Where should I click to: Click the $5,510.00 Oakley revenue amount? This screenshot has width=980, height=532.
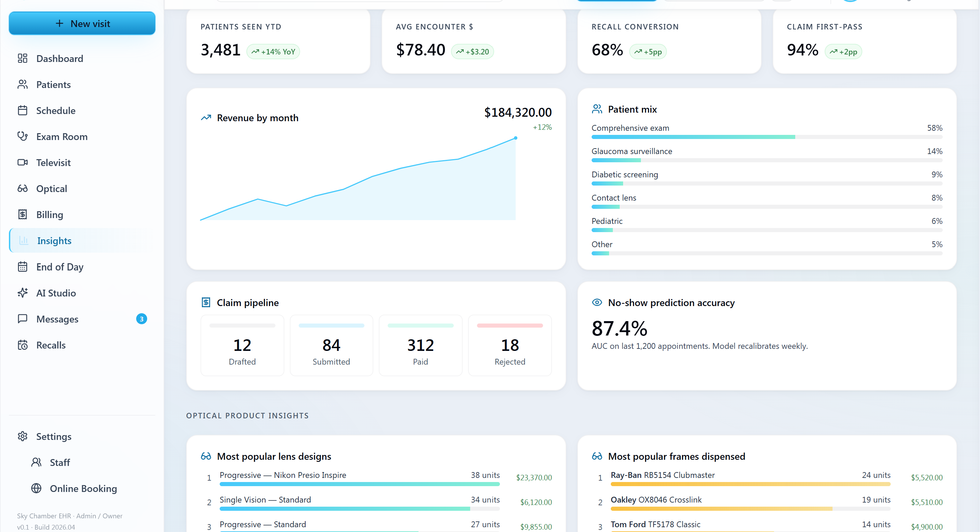point(926,502)
